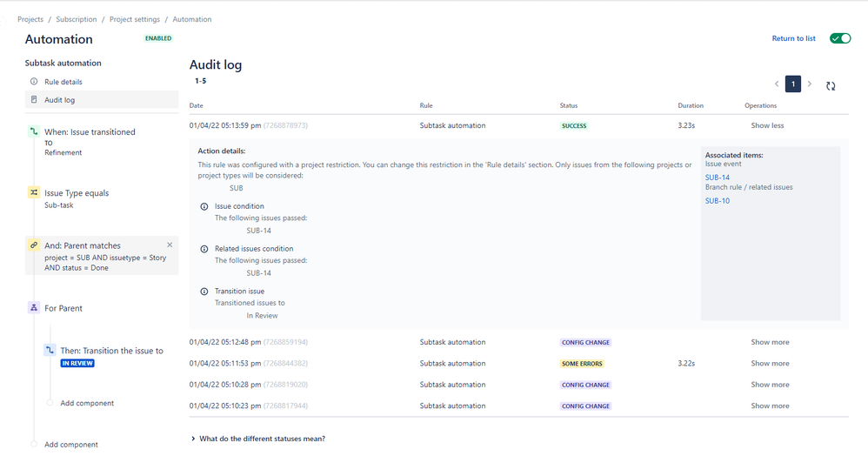Expand What do the different statuses mean
This screenshot has height=463, width=868.
coord(258,439)
